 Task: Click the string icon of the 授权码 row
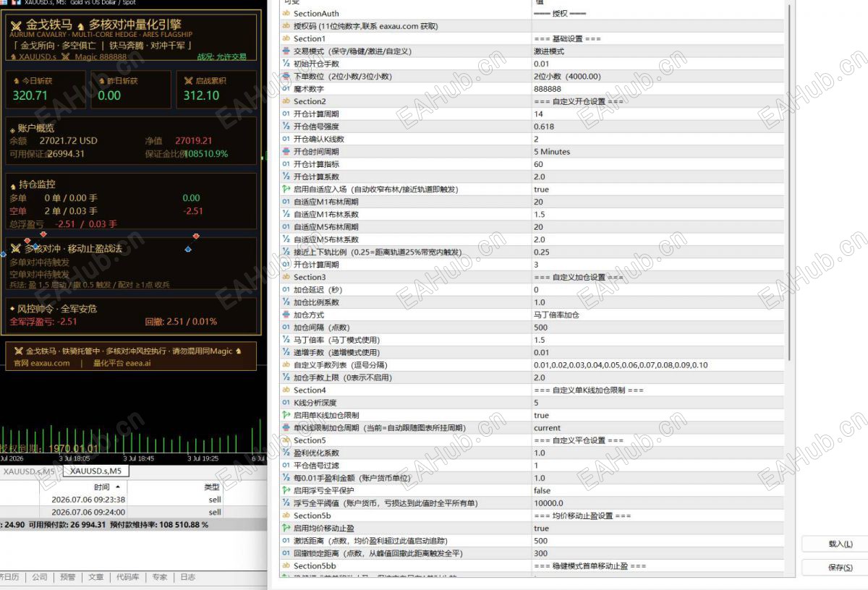[x=286, y=26]
